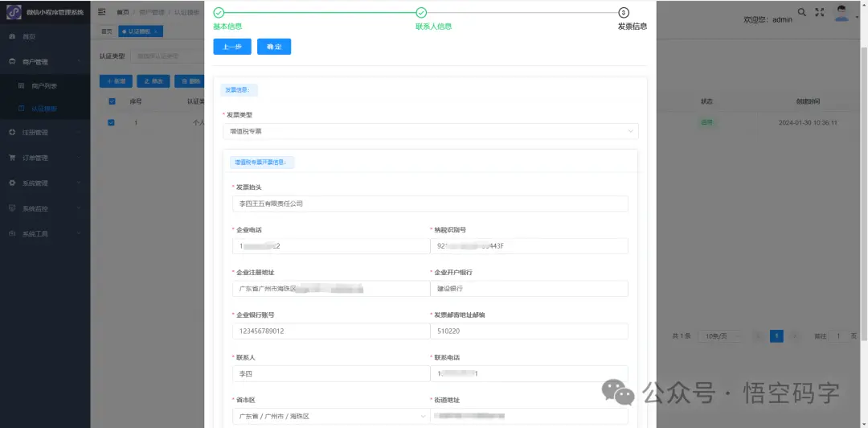Click the completed 基本信息 step circle
868x428 pixels.
(x=219, y=13)
